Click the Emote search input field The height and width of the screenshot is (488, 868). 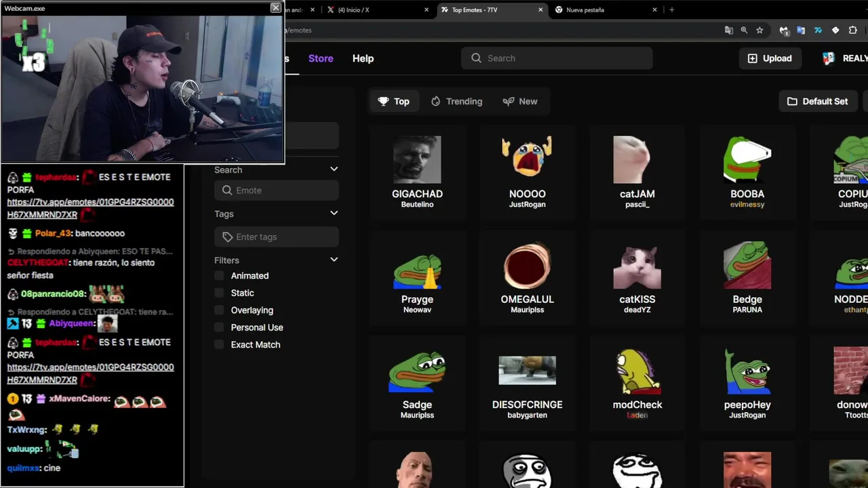click(276, 190)
